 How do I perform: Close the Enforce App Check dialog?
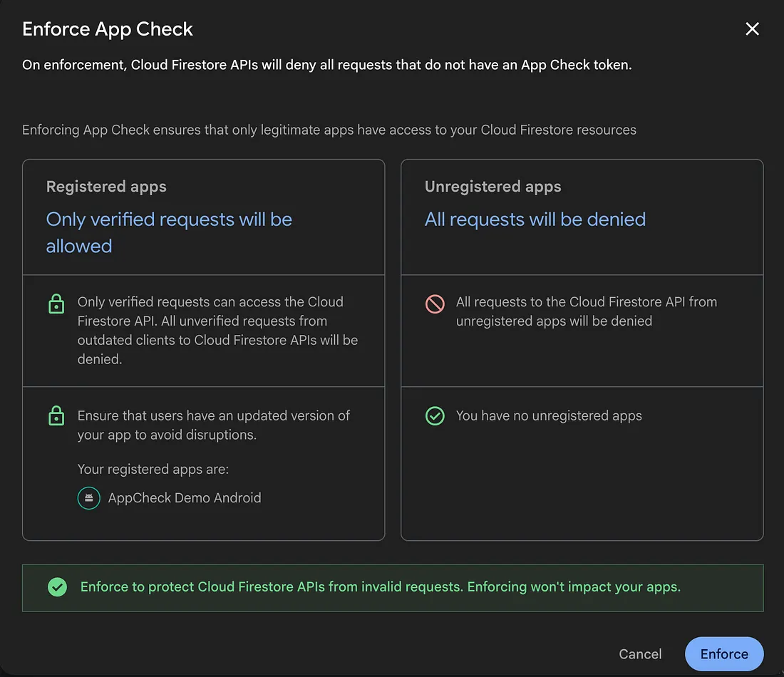point(752,29)
